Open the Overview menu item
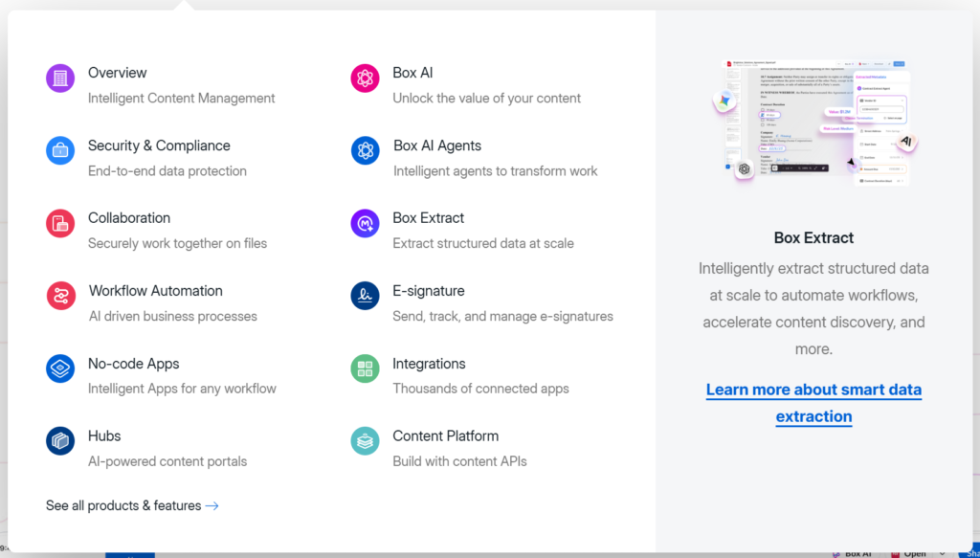Screen dimensions: 980x558 pyautogui.click(x=118, y=73)
